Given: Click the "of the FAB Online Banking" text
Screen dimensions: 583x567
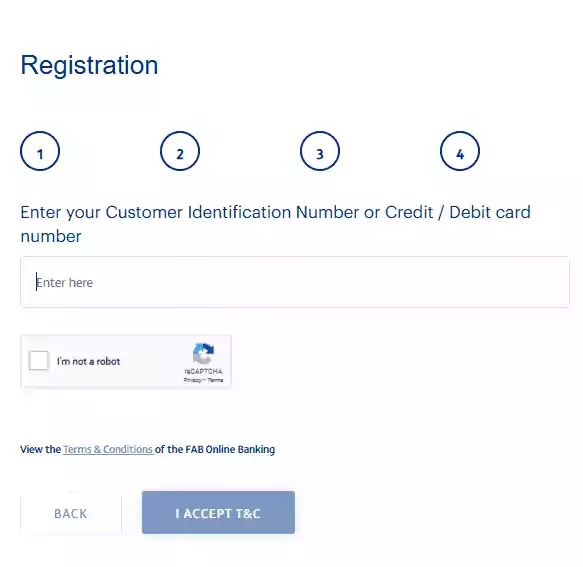Looking at the screenshot, I should 215,449.
